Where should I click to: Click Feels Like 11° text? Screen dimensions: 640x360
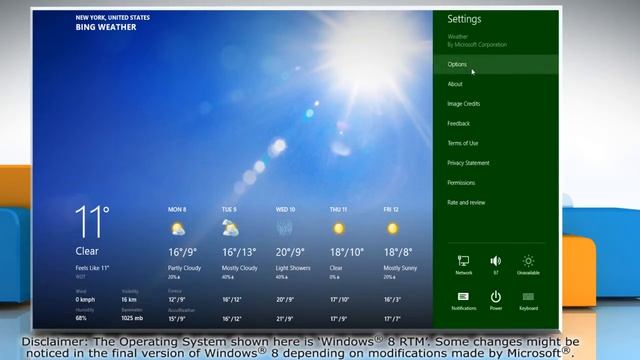pos(92,268)
